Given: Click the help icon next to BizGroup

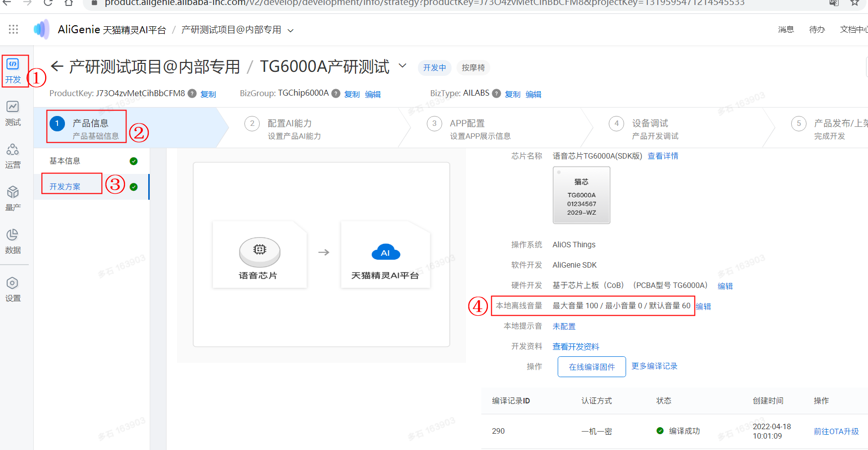Looking at the screenshot, I should coord(336,93).
